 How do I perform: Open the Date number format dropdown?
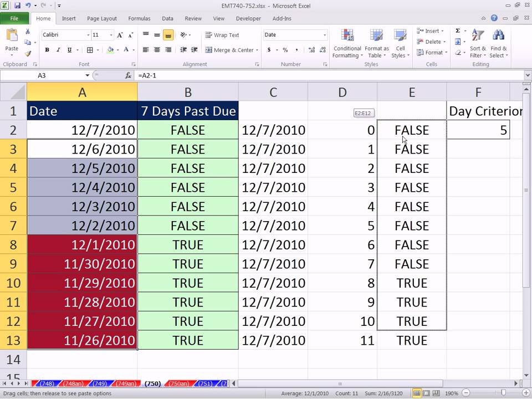(x=324, y=35)
